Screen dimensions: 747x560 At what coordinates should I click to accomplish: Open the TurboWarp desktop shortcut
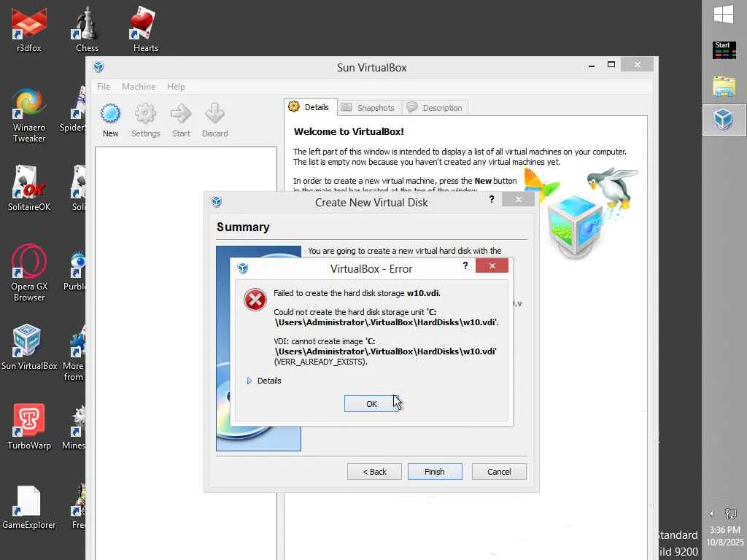point(29,427)
